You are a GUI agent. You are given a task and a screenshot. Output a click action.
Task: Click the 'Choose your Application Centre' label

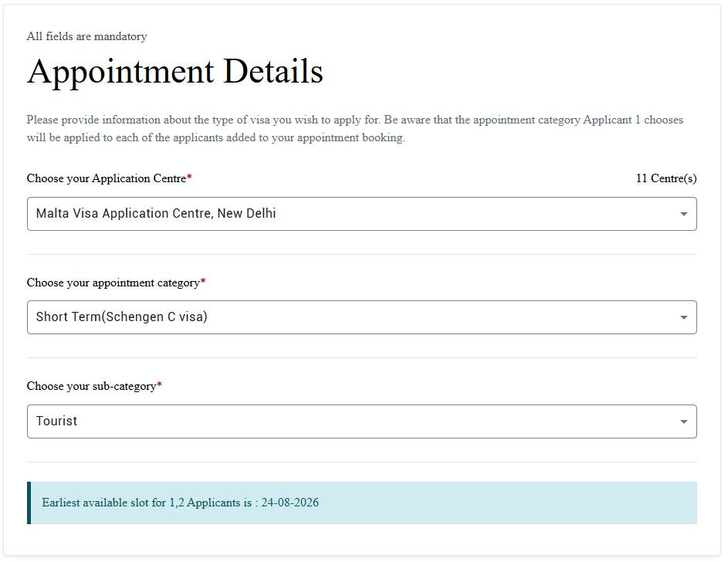click(x=107, y=178)
